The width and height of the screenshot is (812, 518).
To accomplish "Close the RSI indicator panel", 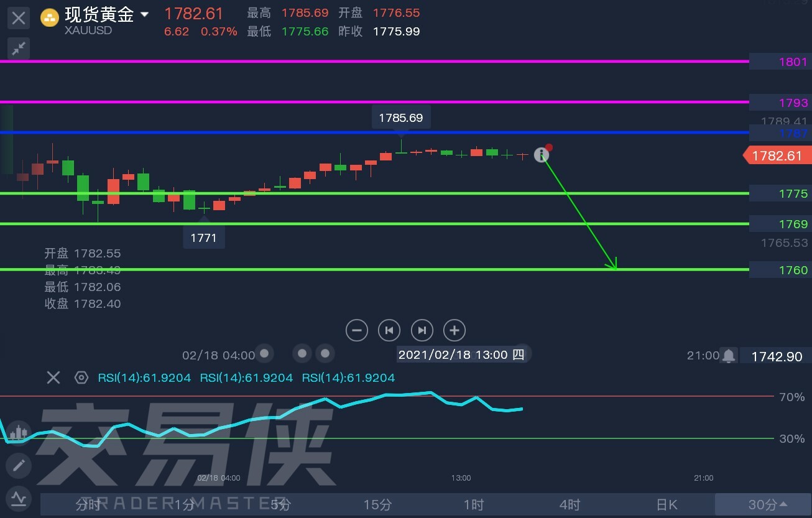I will pos(53,377).
